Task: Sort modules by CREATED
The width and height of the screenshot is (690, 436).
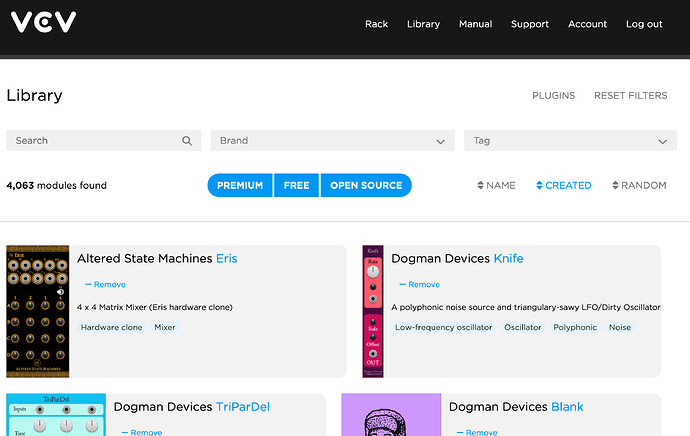Action: (x=564, y=185)
